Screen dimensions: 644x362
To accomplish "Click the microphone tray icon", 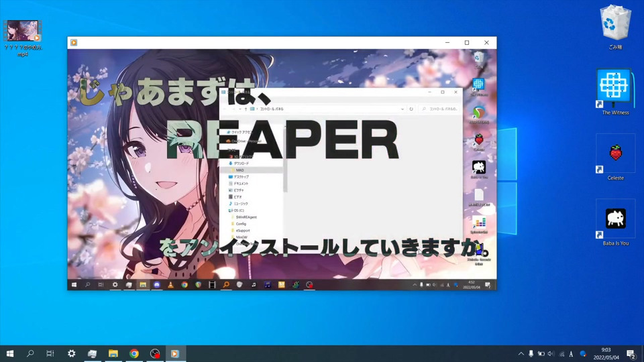I will point(531,353).
